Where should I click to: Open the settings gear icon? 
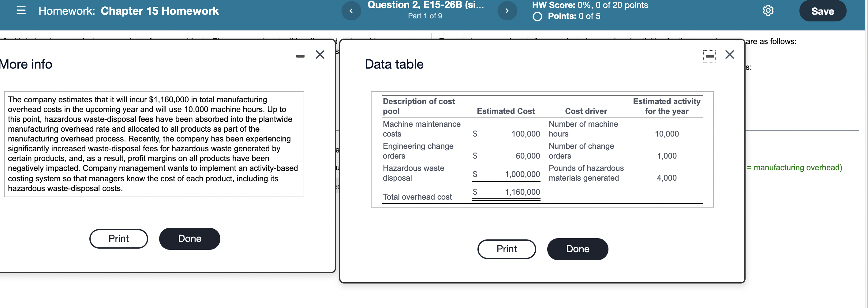(768, 11)
